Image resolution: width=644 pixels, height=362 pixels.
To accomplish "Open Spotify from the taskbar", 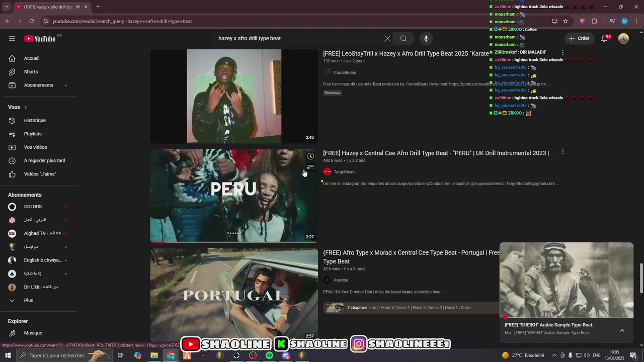I will [x=269, y=355].
